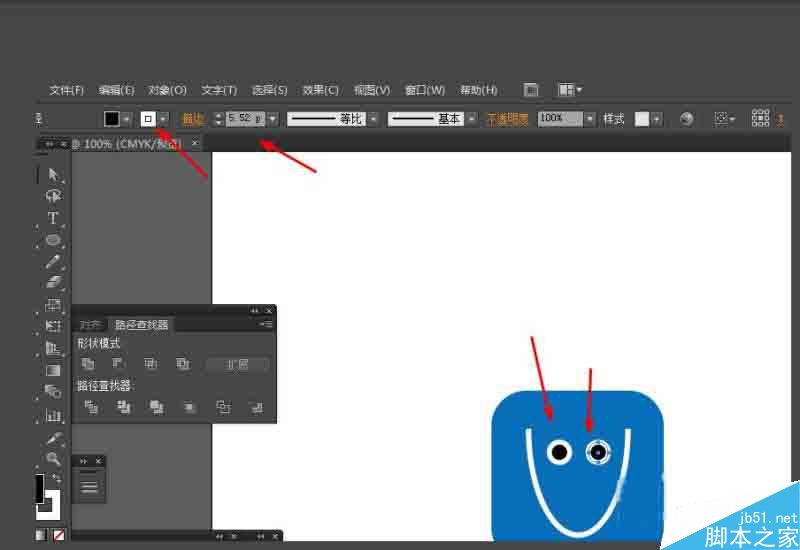Click Merge pathfinder icon
The height and width of the screenshot is (550, 800).
tap(157, 407)
